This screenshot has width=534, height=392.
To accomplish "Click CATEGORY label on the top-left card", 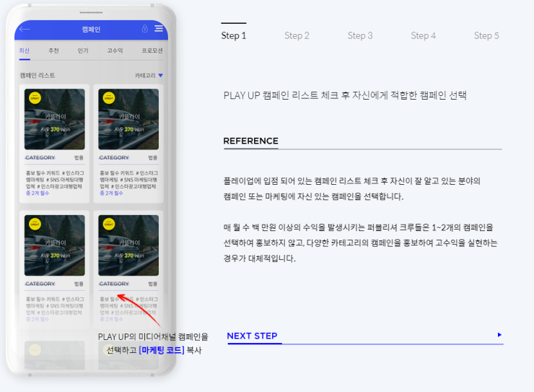I will (x=40, y=157).
